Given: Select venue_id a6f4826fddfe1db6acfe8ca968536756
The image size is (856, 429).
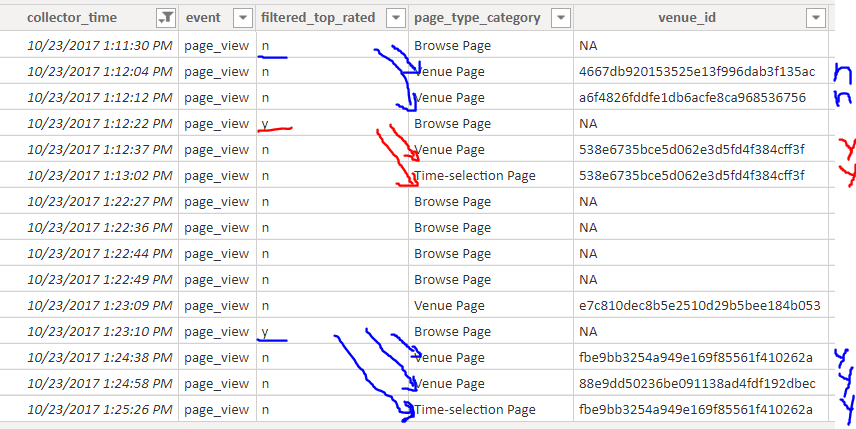Looking at the screenshot, I should 692,98.
